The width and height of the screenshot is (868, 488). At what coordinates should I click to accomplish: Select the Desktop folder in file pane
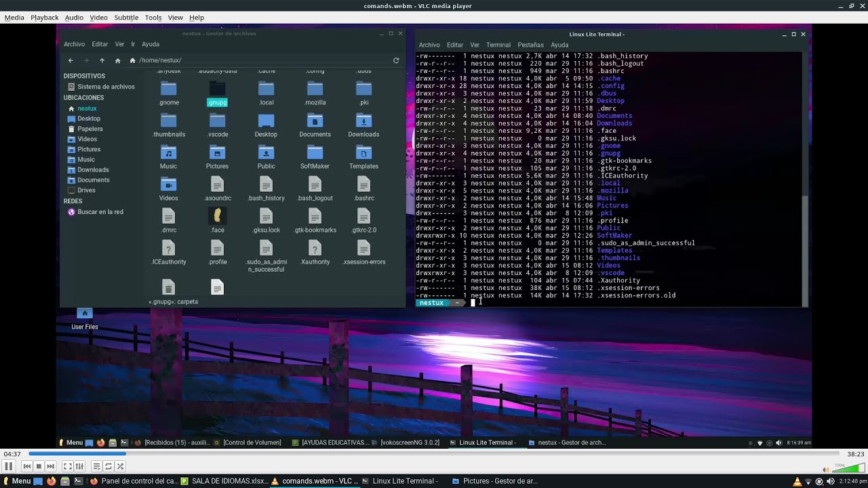point(266,125)
